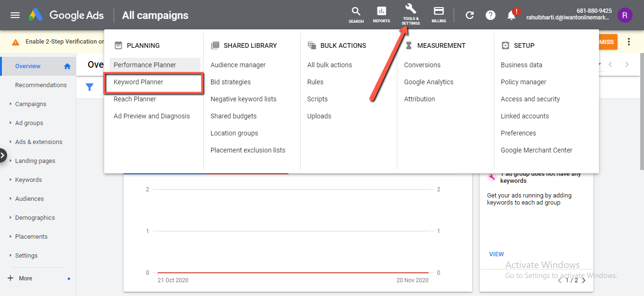Open the Billing card icon
644x296 pixels.
click(x=439, y=15)
